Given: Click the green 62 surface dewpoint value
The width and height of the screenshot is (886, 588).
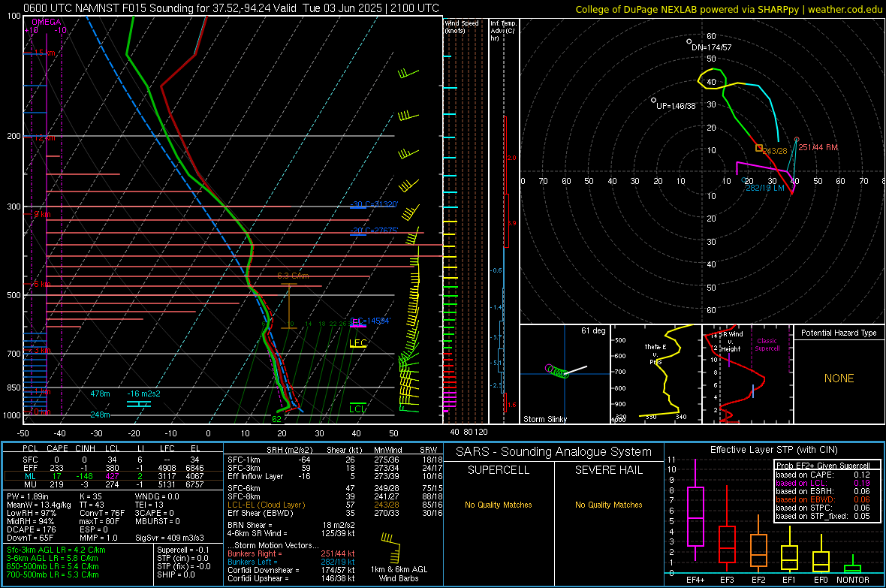Looking at the screenshot, I should coord(276,419).
